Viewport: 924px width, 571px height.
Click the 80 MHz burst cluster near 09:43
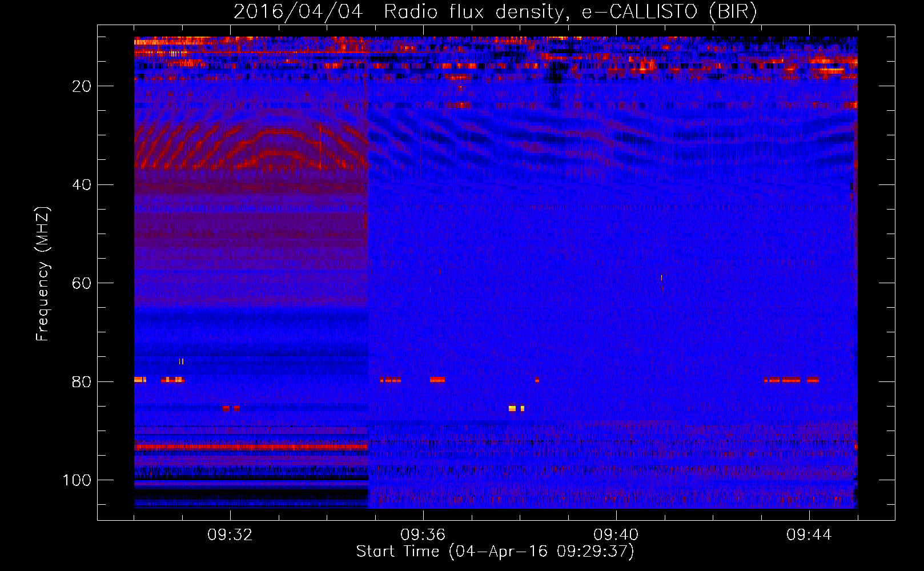(x=792, y=380)
